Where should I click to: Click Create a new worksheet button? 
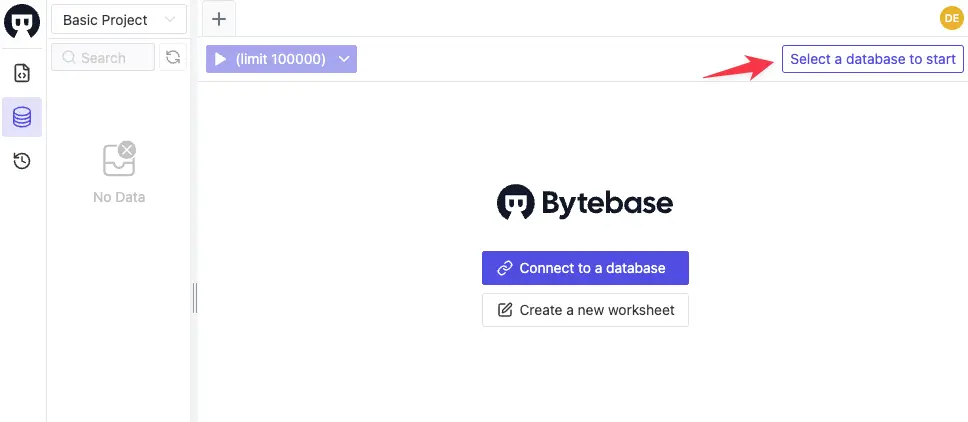pyautogui.click(x=585, y=310)
